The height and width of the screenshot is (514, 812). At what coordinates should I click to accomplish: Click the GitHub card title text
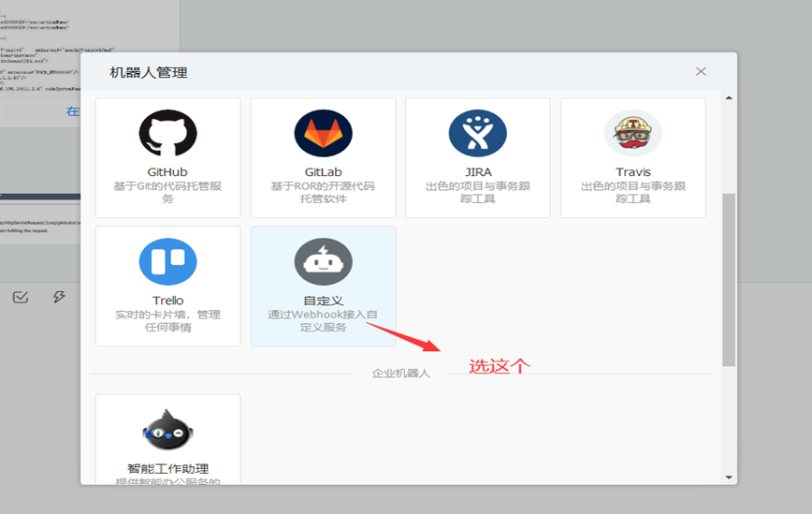pos(167,172)
